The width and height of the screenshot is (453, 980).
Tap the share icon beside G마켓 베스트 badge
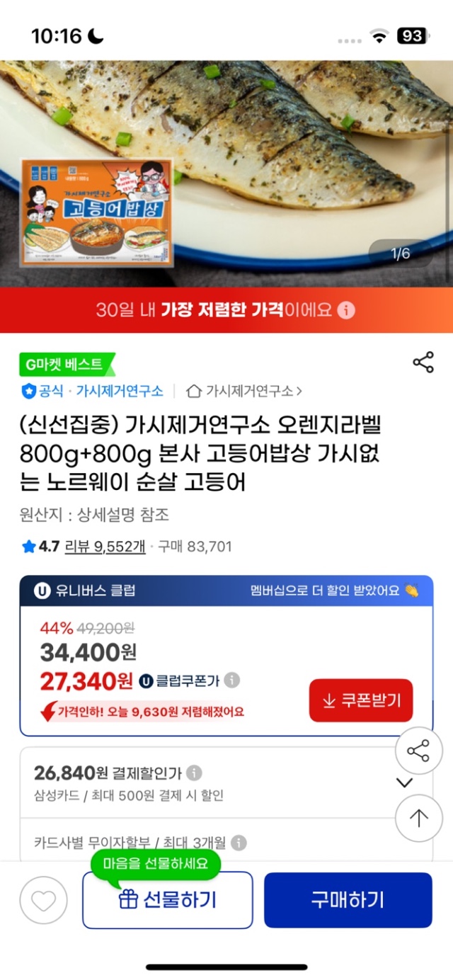[x=423, y=363]
